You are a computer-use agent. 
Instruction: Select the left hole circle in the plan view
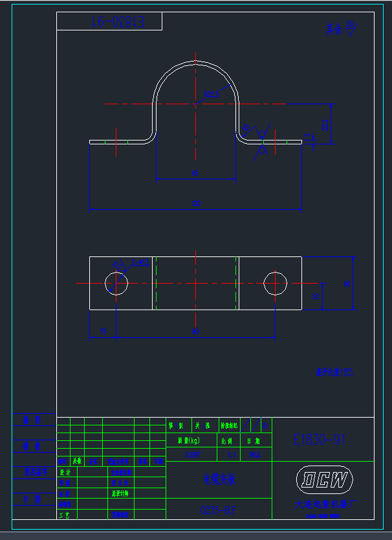[x=116, y=283]
